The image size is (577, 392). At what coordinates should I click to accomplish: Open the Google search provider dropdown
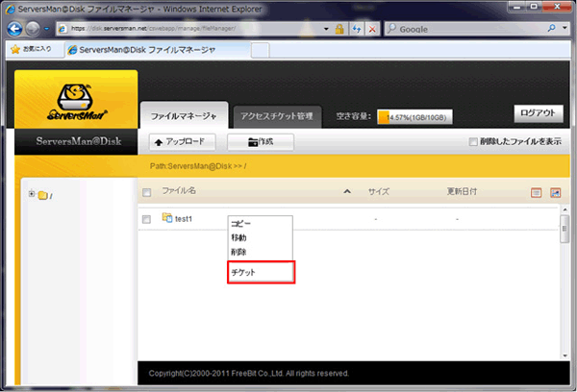point(566,29)
